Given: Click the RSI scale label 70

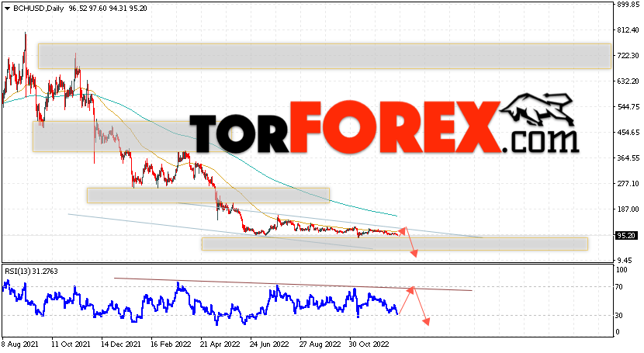Looking at the screenshot, I should tap(619, 287).
